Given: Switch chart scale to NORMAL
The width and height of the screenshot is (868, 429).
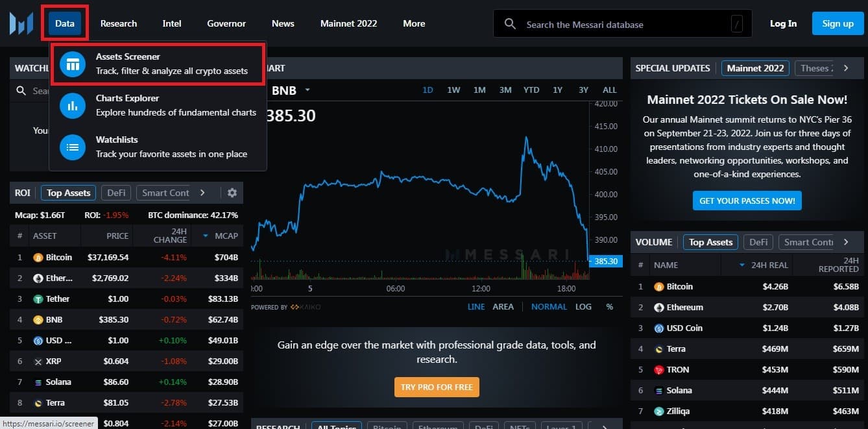Looking at the screenshot, I should [549, 307].
